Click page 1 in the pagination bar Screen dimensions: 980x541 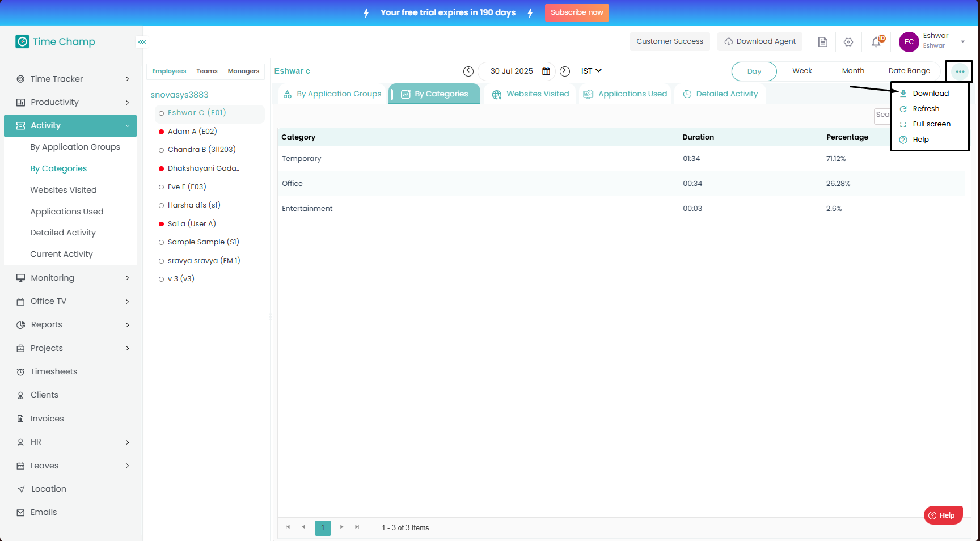click(x=323, y=528)
